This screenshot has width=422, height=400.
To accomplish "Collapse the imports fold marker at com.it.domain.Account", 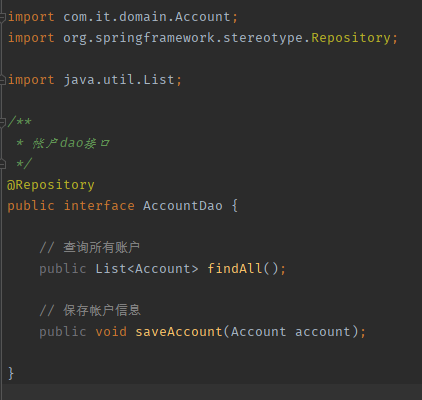I will point(3,17).
